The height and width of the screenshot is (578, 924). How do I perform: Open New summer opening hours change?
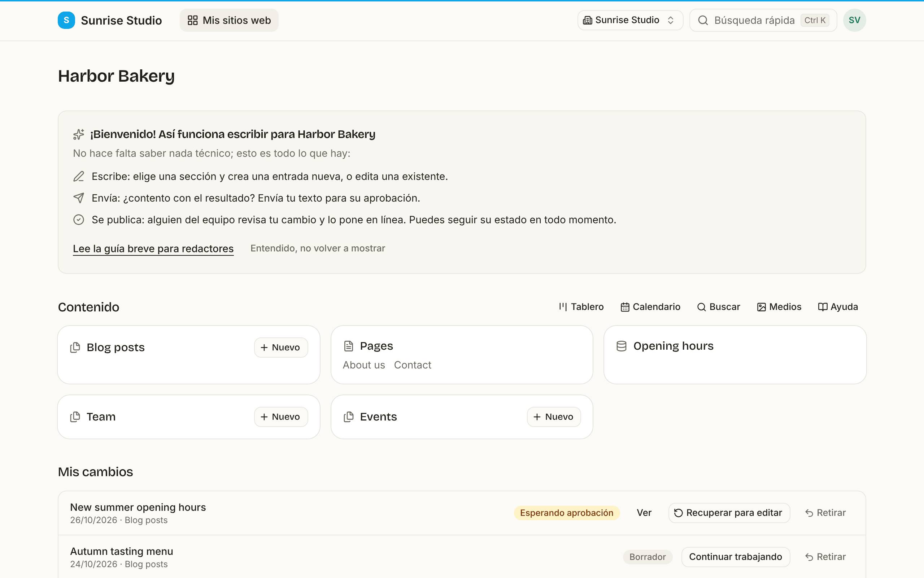point(138,507)
